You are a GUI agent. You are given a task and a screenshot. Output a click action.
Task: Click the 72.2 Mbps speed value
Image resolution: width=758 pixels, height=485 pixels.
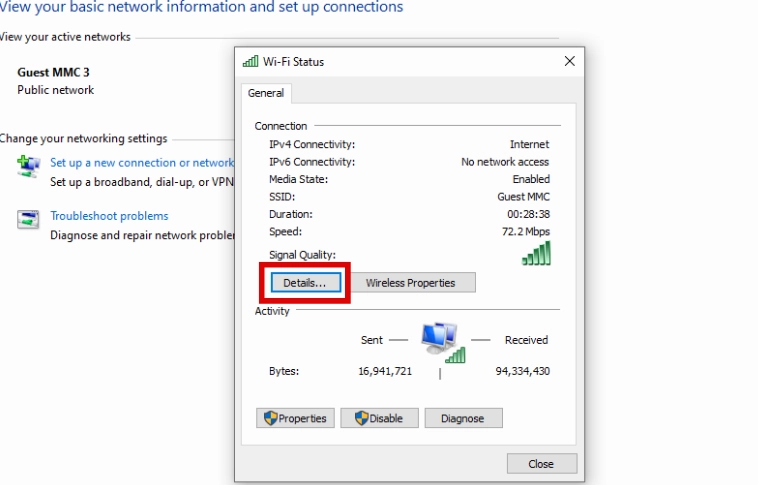[x=526, y=232]
